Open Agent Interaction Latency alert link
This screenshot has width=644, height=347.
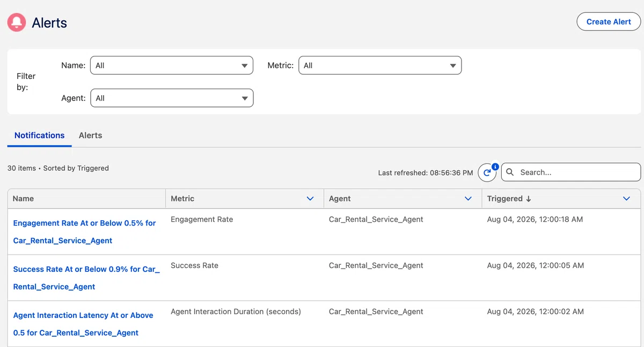click(83, 324)
